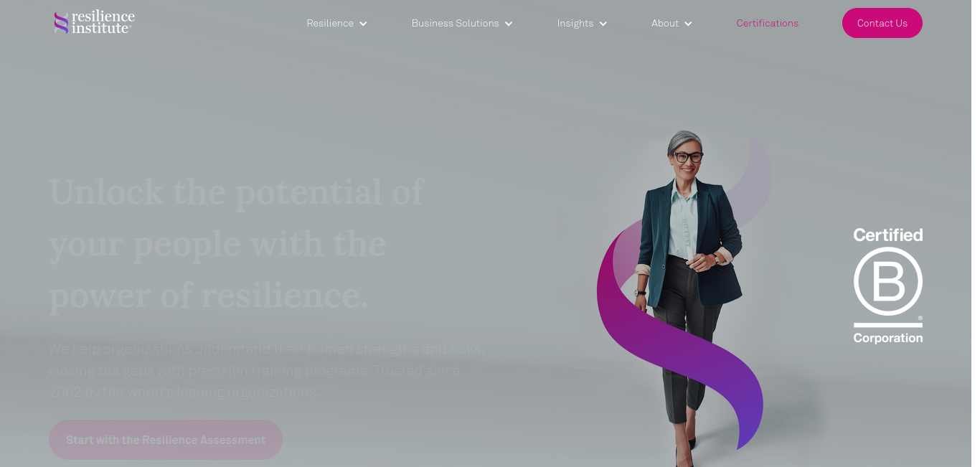Expand the chevron next to Resilience
980x467 pixels.
363,24
